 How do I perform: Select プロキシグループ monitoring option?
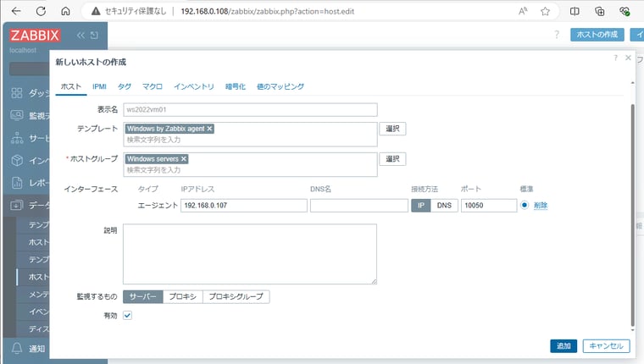pyautogui.click(x=236, y=296)
